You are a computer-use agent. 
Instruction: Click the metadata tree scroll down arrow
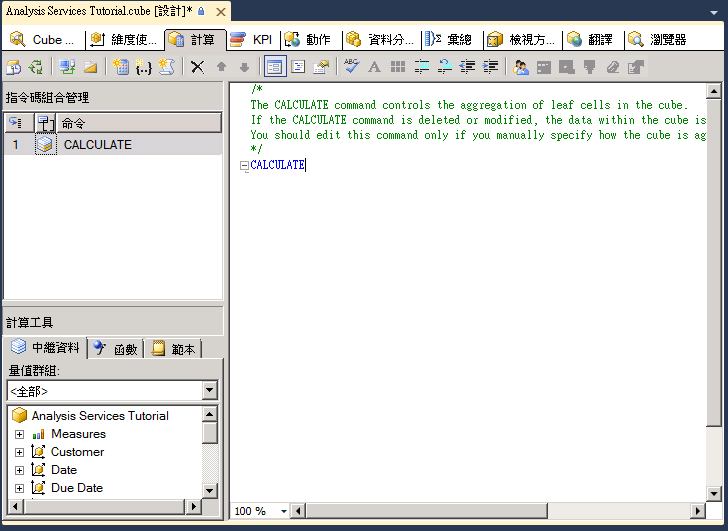[210, 490]
